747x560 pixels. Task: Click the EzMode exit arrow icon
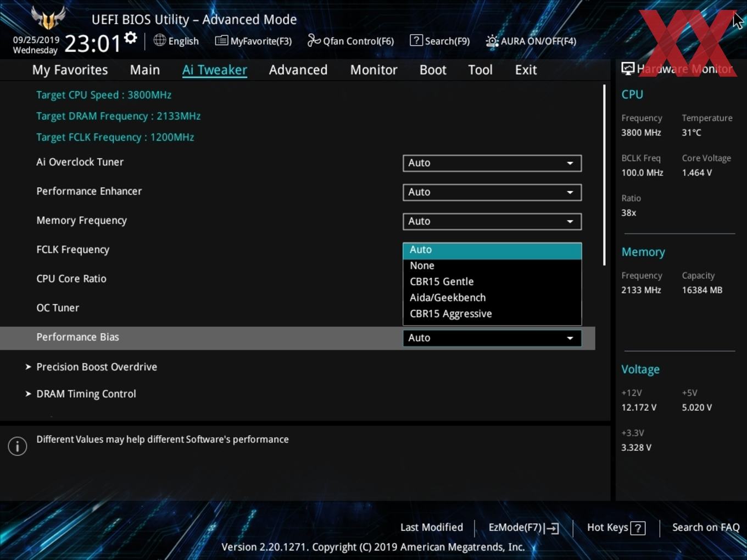point(553,528)
